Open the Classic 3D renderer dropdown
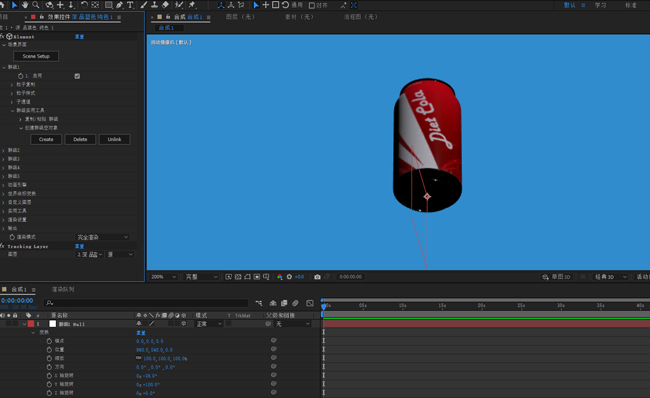This screenshot has height=398, width=650. (x=610, y=277)
